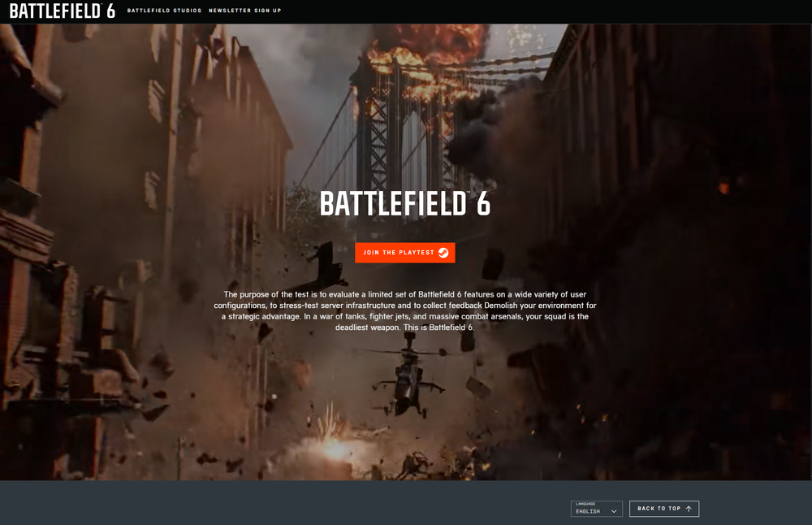Open the Battlefield Studios nav item
Screen dimensions: 812x525
[164, 11]
